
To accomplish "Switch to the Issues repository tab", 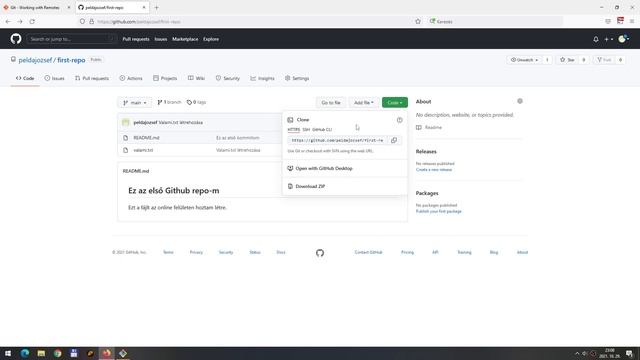I will pyautogui.click(x=54, y=78).
